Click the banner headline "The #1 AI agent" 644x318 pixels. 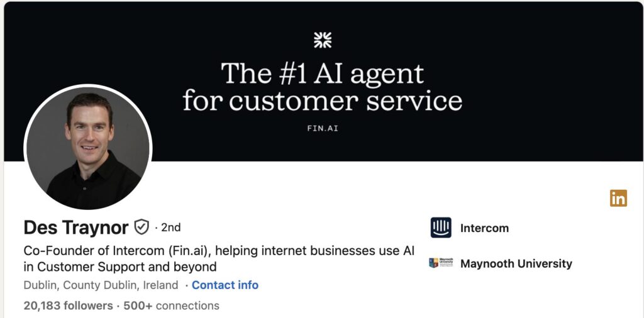(322, 74)
